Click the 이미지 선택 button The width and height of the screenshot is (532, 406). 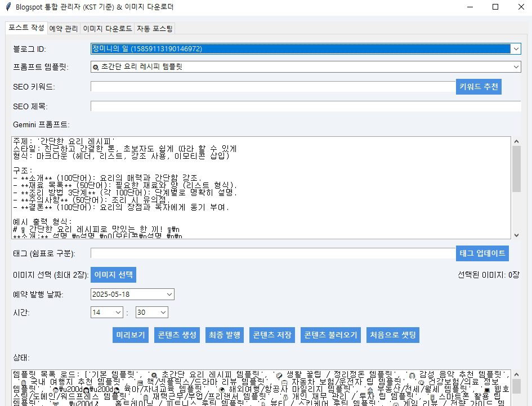pos(113,275)
